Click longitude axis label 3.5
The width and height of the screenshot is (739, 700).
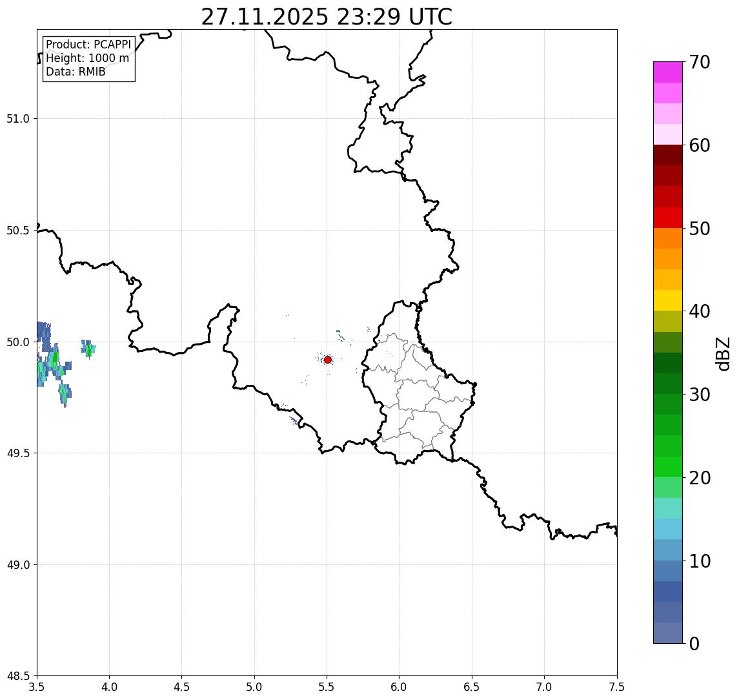tap(37, 687)
